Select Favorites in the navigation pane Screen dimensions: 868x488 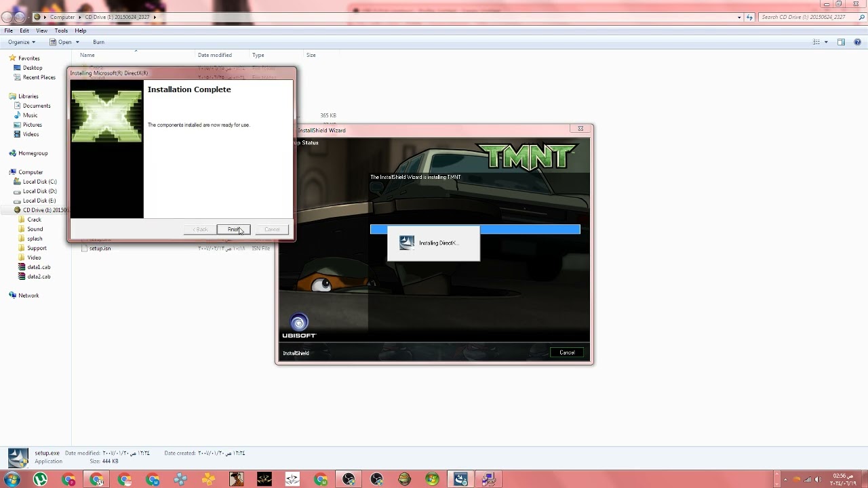[x=28, y=58]
